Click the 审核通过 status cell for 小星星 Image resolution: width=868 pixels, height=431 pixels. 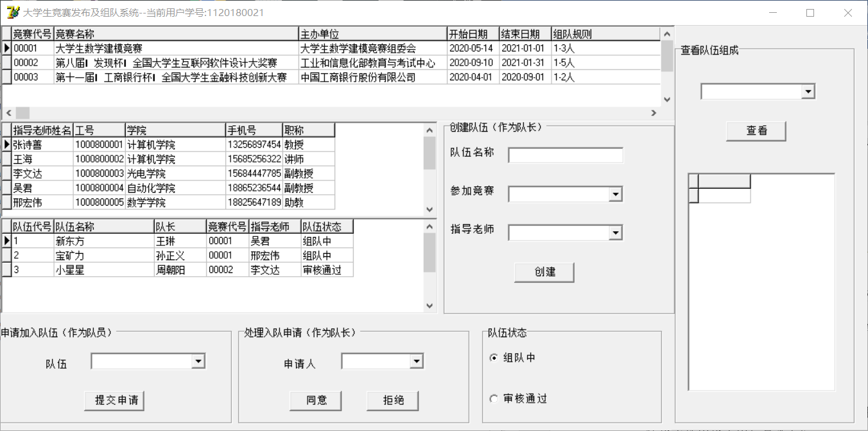[x=327, y=270]
